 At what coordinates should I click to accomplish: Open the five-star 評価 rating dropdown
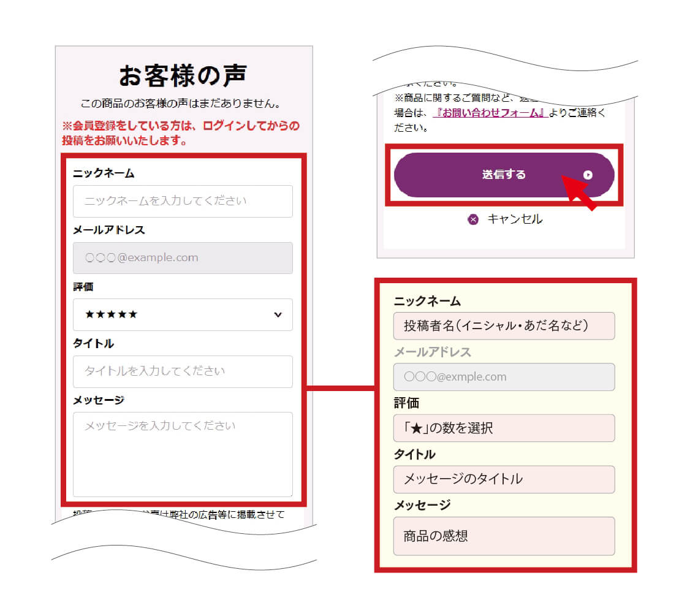pos(182,314)
